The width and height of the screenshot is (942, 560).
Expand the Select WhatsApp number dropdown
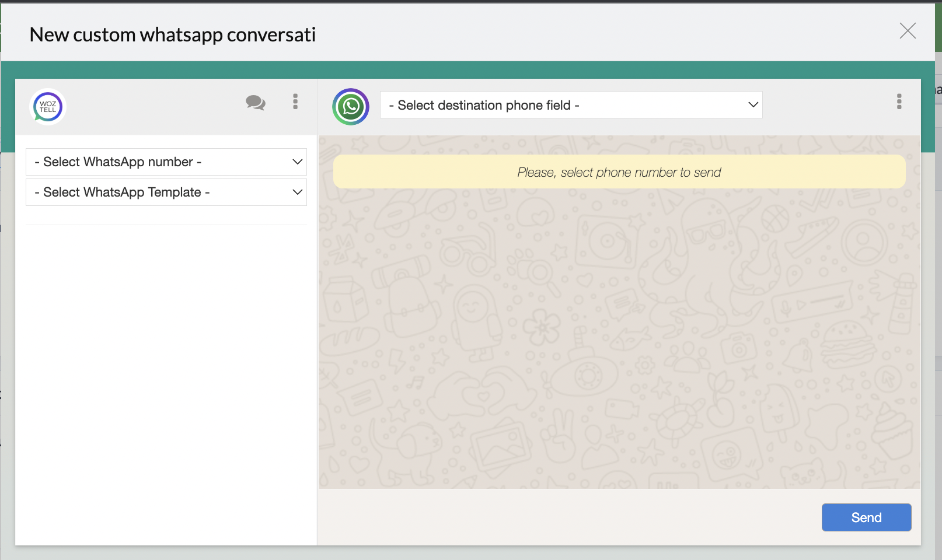tap(166, 162)
